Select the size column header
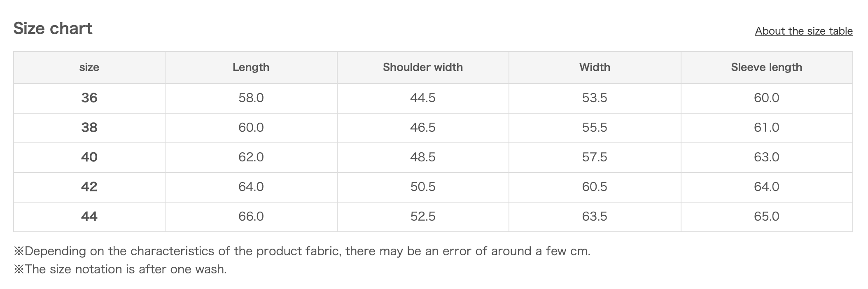 [x=89, y=67]
